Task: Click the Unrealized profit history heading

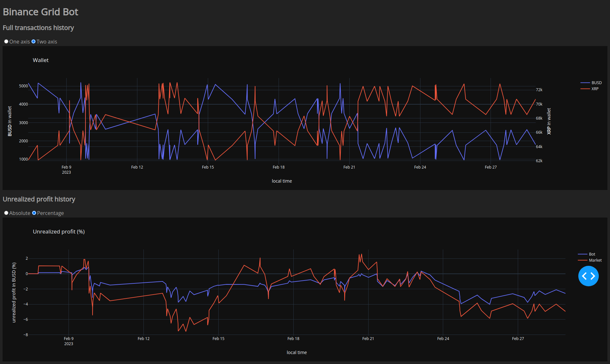Action: 39,199
